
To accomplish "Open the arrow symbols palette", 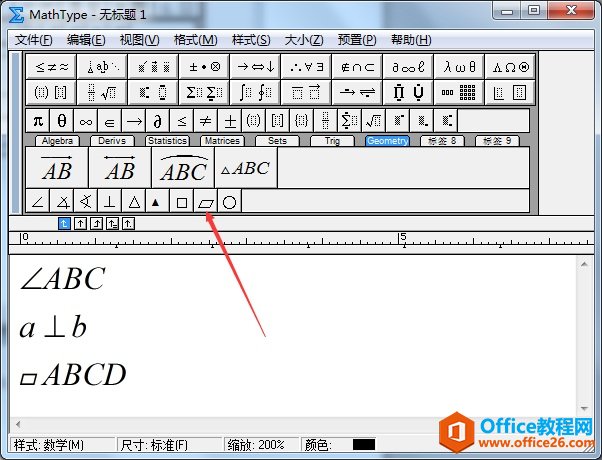I will tap(255, 67).
